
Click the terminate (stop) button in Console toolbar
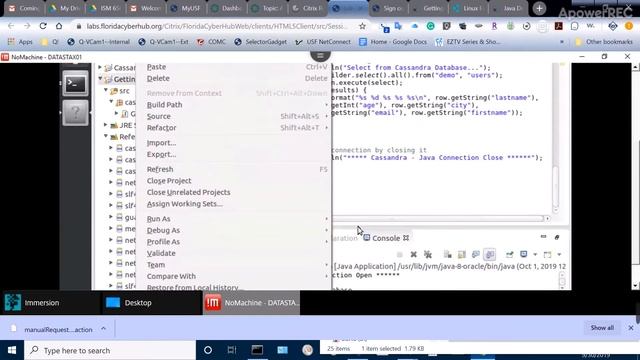(400, 255)
